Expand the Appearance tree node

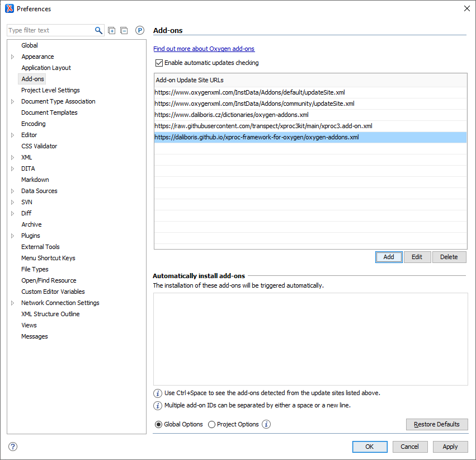click(x=12, y=57)
